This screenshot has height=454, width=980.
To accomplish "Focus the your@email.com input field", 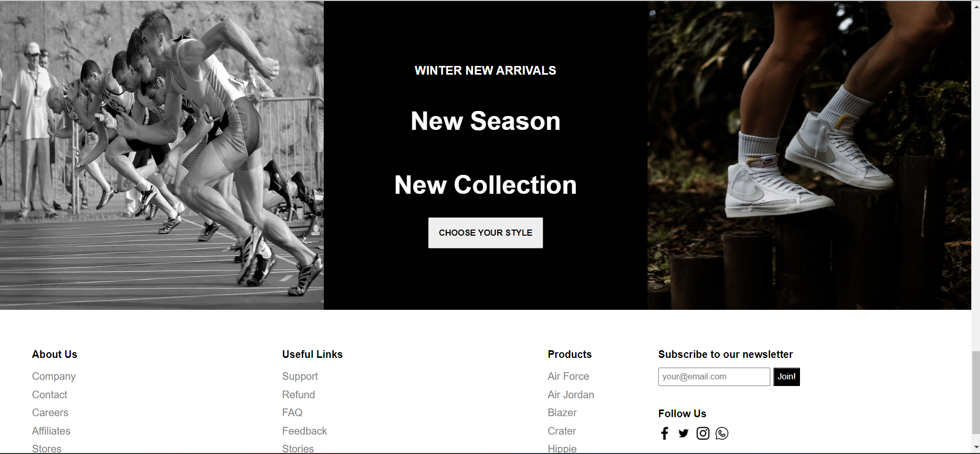I will [x=714, y=377].
